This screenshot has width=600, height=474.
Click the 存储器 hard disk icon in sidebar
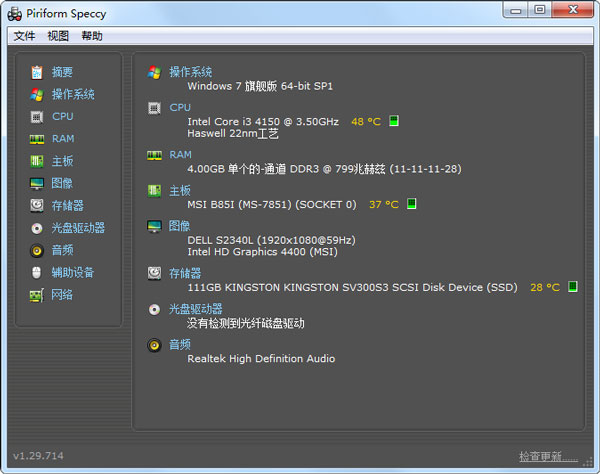[37, 205]
